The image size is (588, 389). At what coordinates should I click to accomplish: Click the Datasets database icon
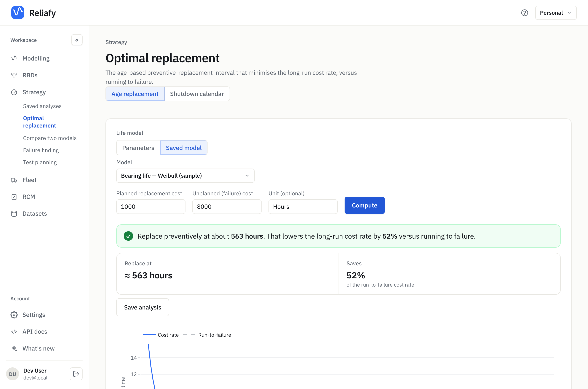click(14, 214)
